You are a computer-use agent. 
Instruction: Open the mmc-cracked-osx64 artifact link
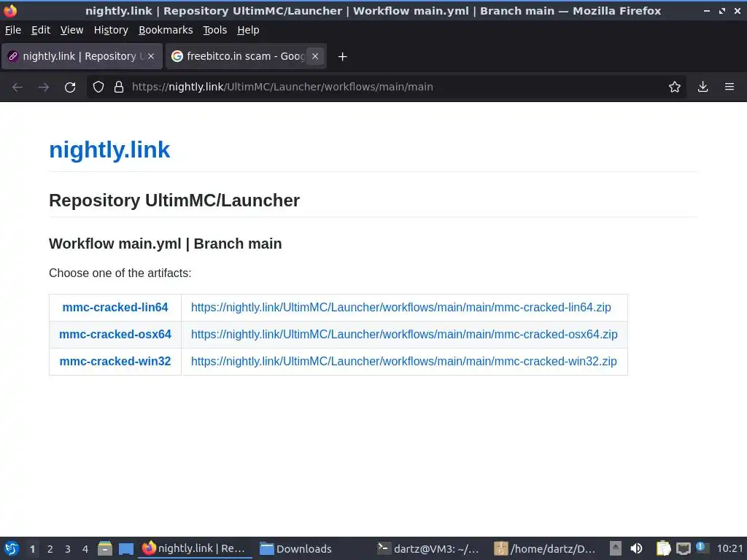click(x=115, y=334)
